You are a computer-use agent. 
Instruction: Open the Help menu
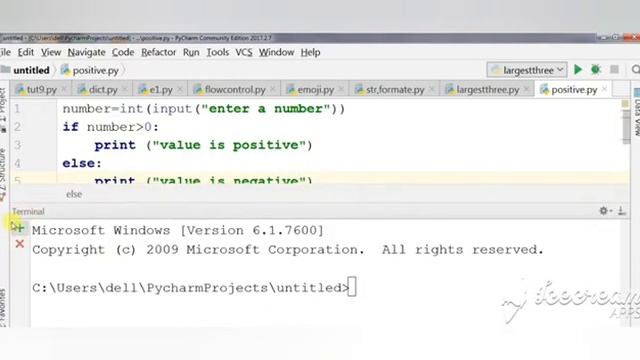coord(310,53)
